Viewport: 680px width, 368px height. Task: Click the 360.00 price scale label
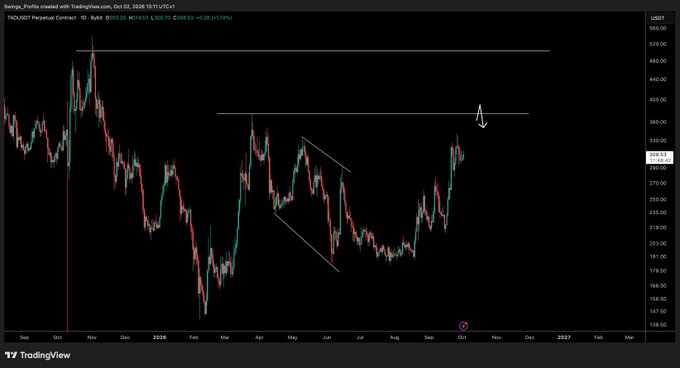(x=657, y=122)
